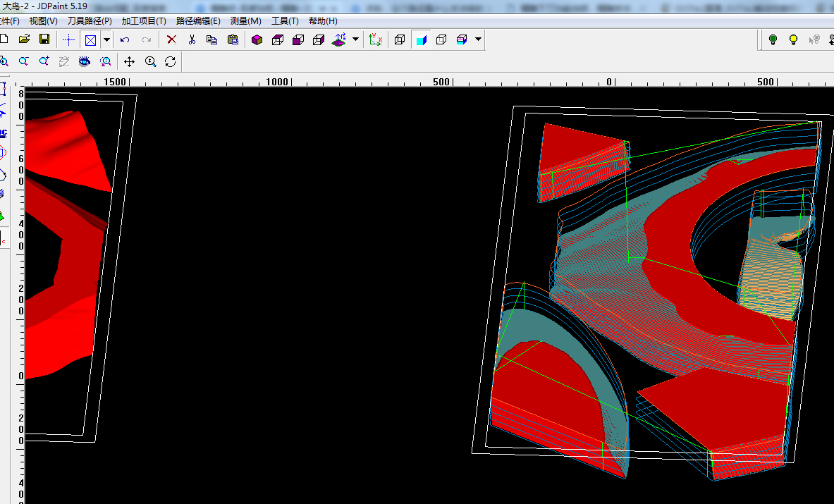Viewport: 834px width, 504px height.
Task: Toggle the yellow light bulb
Action: (793, 40)
